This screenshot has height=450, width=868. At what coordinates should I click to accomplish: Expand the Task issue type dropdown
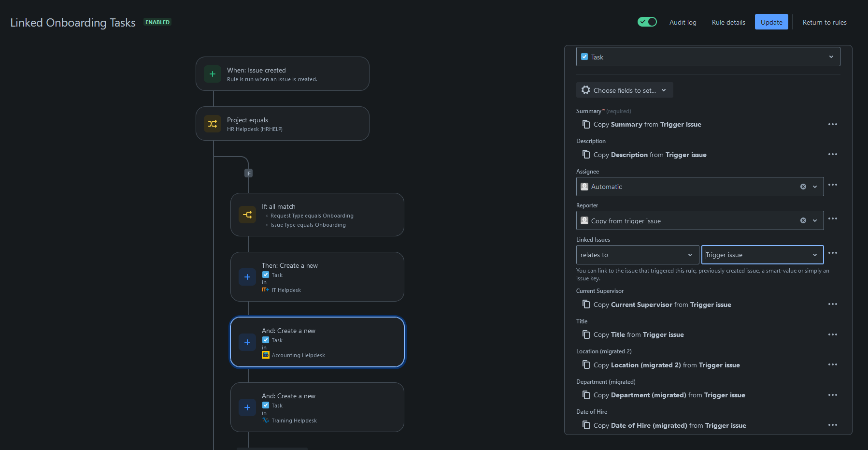click(x=708, y=57)
